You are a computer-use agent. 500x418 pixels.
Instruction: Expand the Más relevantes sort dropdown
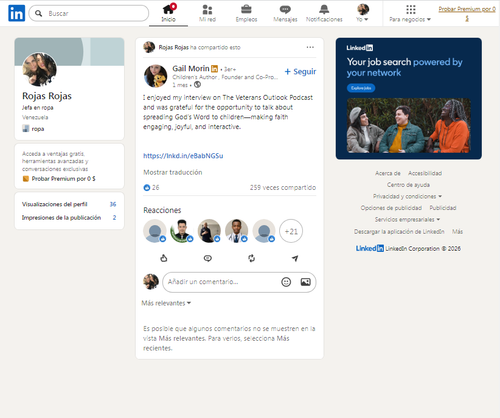coord(166,303)
